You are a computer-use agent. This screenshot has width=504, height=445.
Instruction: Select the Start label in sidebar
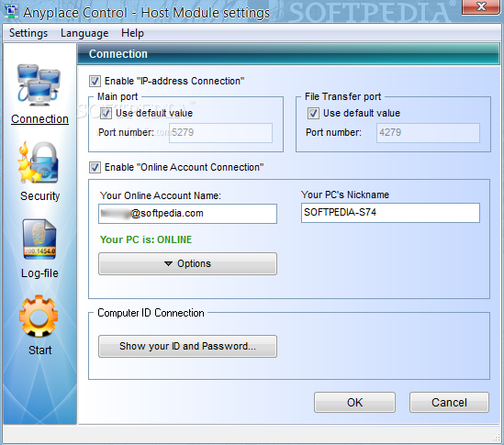tap(39, 350)
